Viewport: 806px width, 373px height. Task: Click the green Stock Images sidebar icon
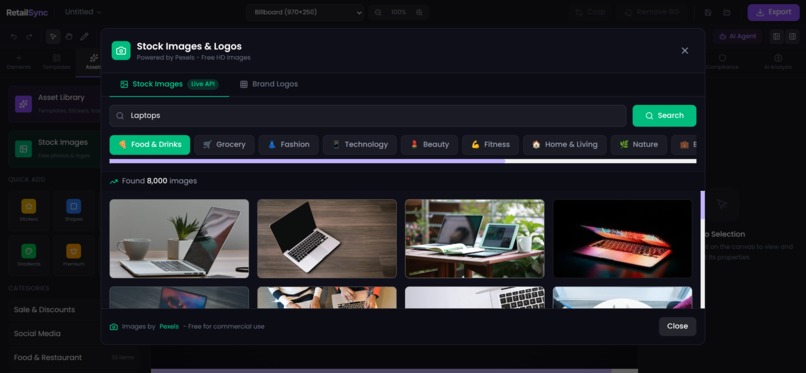coord(24,149)
